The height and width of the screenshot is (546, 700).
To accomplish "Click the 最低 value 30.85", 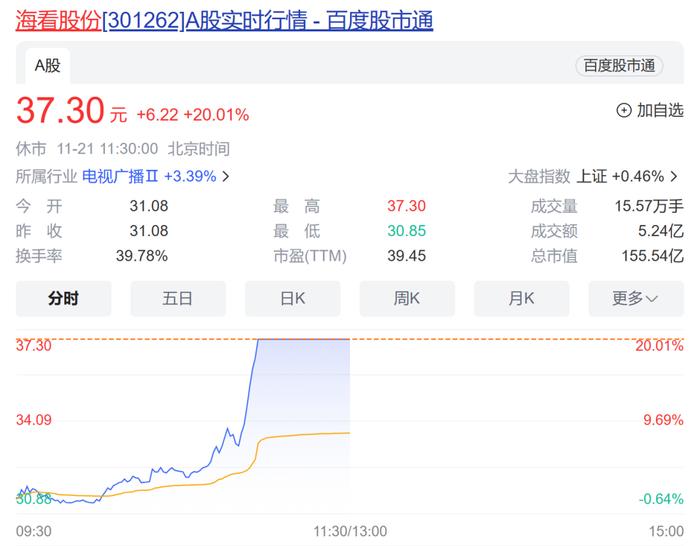I will [406, 231].
